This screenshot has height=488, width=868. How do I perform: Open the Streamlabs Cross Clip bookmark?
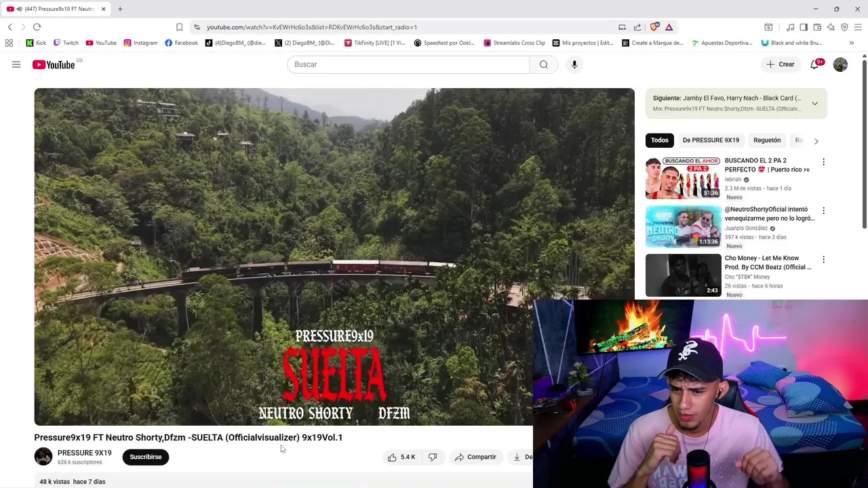tap(514, 43)
